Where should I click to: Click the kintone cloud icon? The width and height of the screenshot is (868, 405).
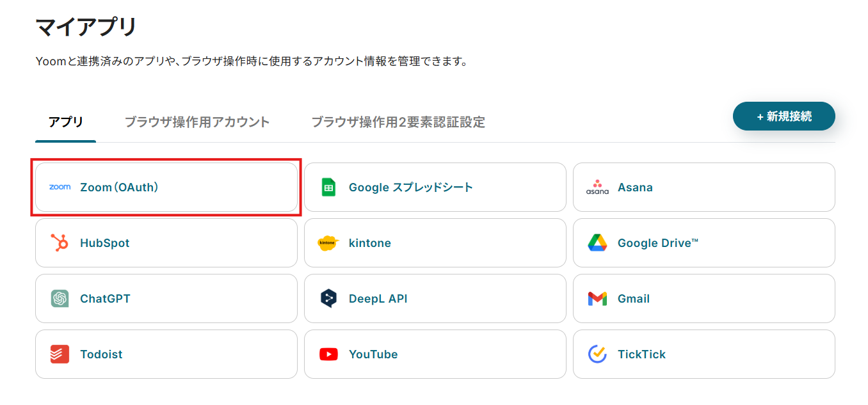328,243
